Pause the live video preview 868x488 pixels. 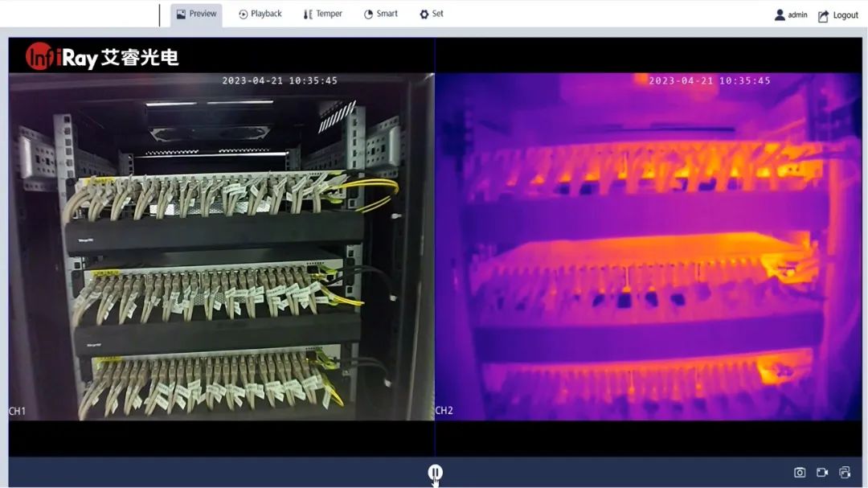tap(435, 473)
